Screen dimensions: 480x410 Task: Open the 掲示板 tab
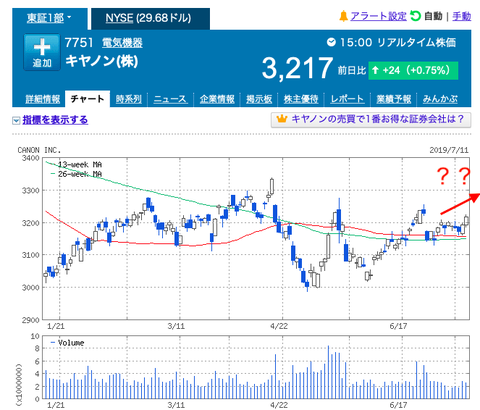pos(259,99)
